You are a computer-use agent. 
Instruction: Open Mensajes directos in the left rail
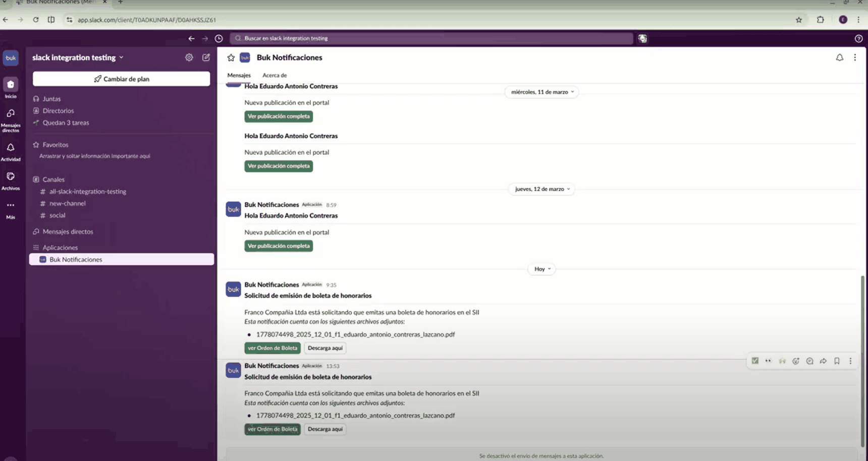tap(11, 121)
